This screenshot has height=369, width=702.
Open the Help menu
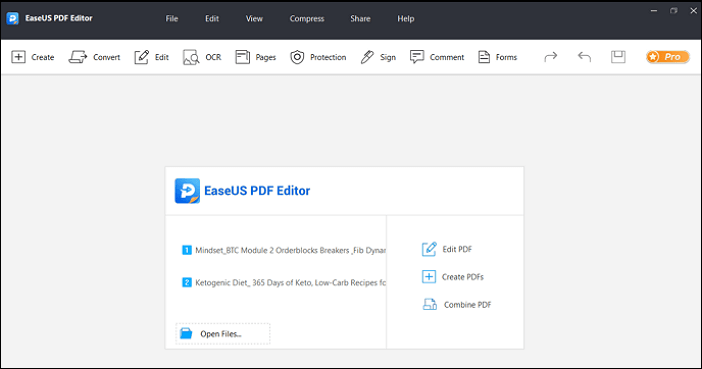406,19
